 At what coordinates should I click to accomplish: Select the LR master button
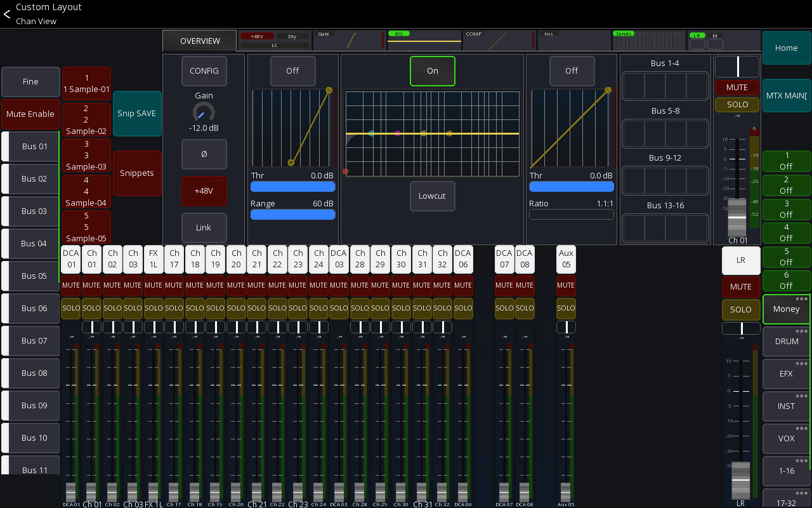(x=740, y=260)
